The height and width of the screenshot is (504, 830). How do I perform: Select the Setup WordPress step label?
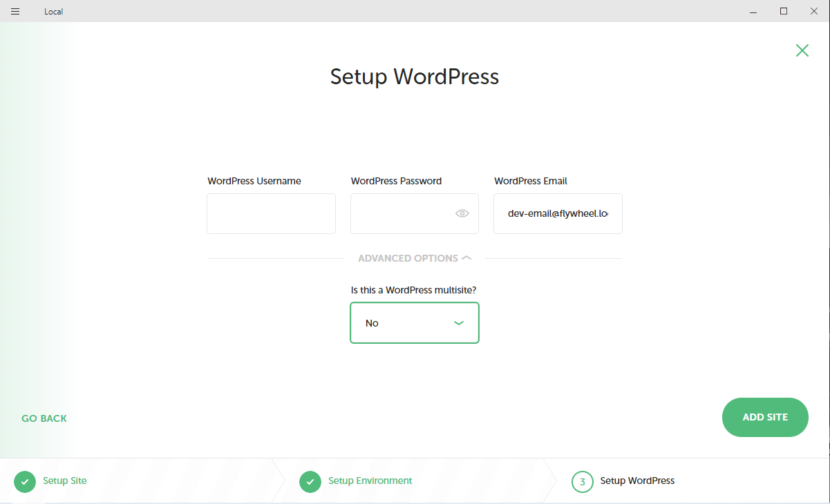(x=637, y=481)
